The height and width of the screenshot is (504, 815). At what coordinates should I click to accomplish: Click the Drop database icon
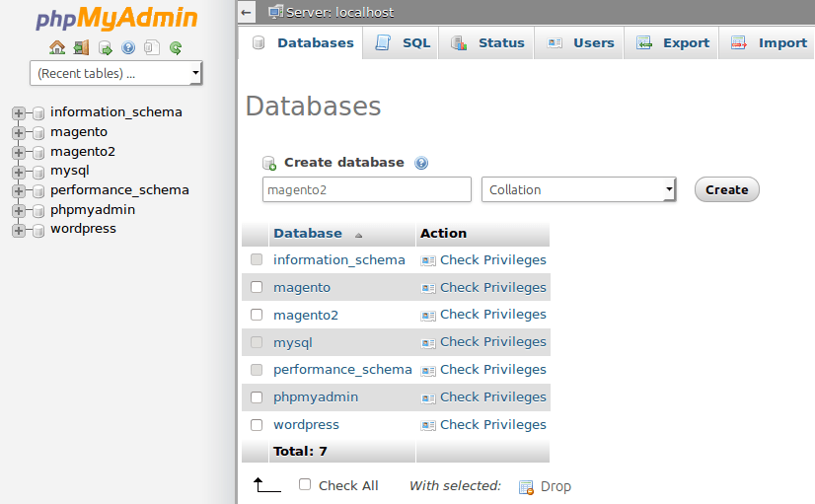pos(526,487)
